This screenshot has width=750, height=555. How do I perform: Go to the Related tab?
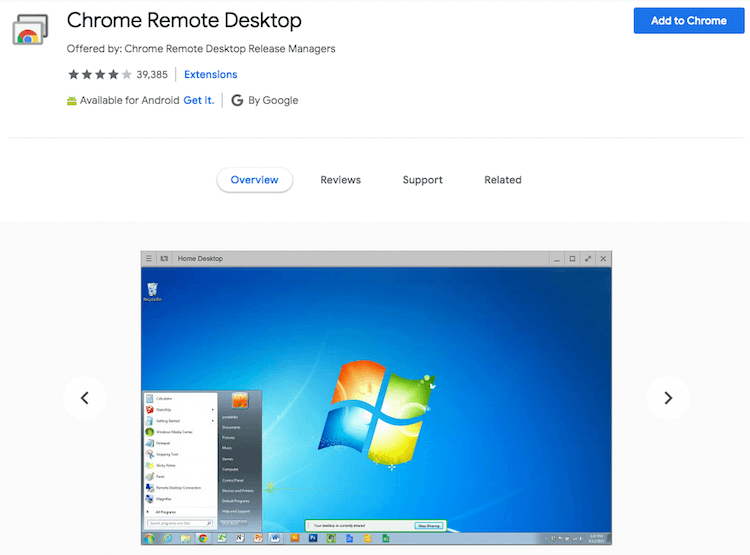click(x=503, y=180)
